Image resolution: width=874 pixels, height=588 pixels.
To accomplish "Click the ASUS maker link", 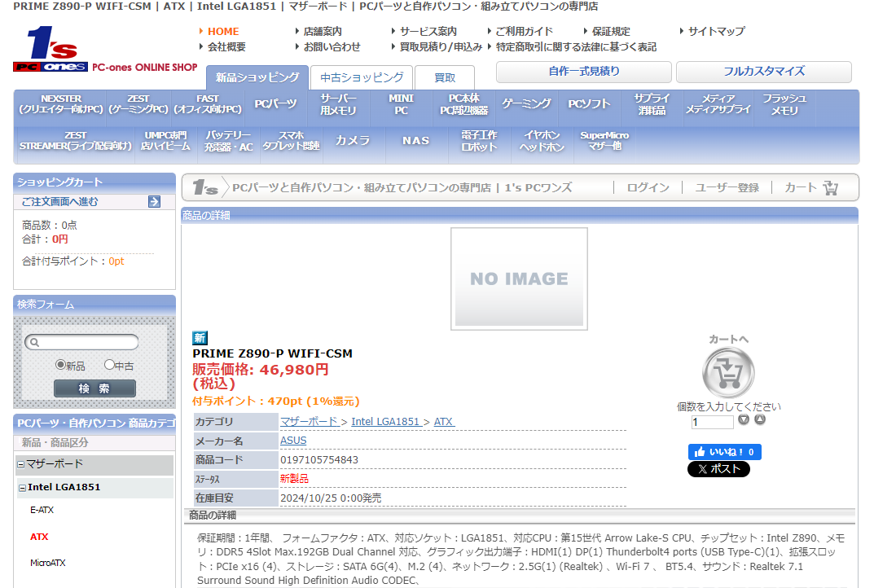I will 293,441.
